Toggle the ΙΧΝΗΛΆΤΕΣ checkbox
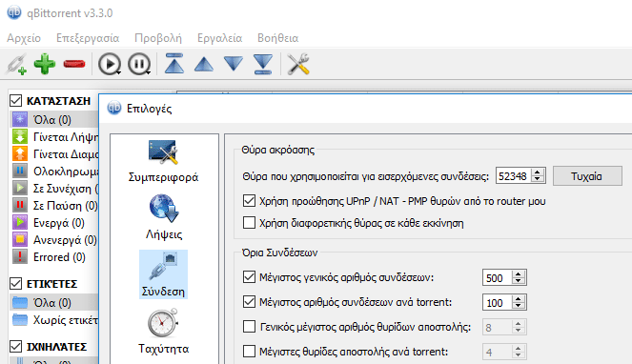632x364 pixels. point(15,346)
